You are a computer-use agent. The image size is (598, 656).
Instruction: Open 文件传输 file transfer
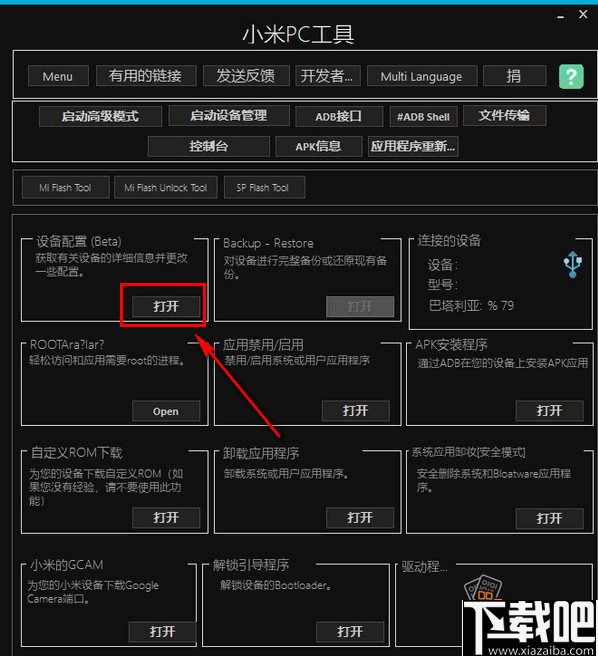click(x=505, y=115)
